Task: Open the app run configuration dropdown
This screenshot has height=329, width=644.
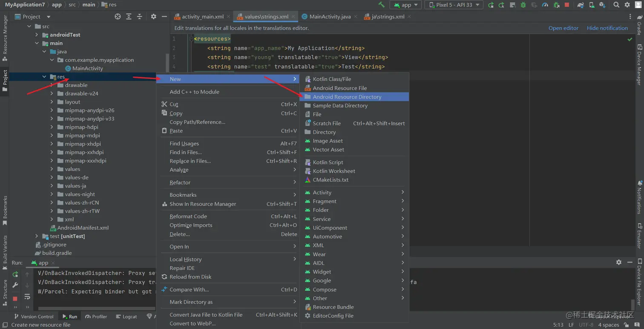Action: pyautogui.click(x=406, y=5)
